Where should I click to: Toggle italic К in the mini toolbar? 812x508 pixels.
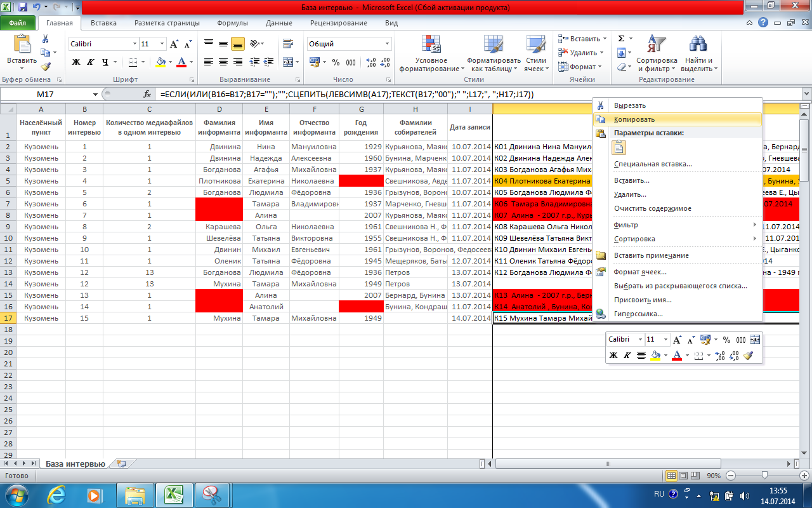coord(627,356)
